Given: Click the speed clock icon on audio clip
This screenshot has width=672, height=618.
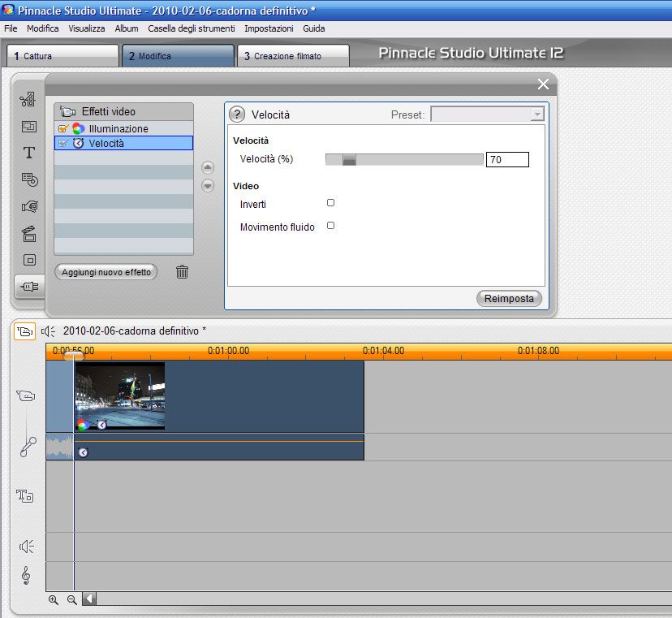Looking at the screenshot, I should (x=83, y=452).
